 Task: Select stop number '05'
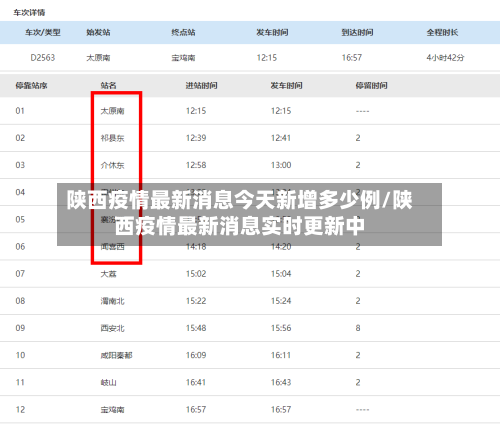[x=20, y=219]
